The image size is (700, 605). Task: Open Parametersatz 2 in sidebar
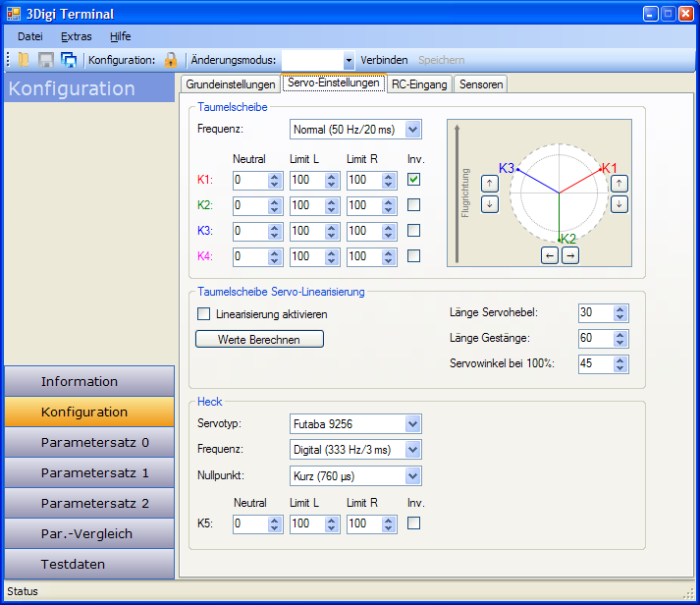coord(89,503)
